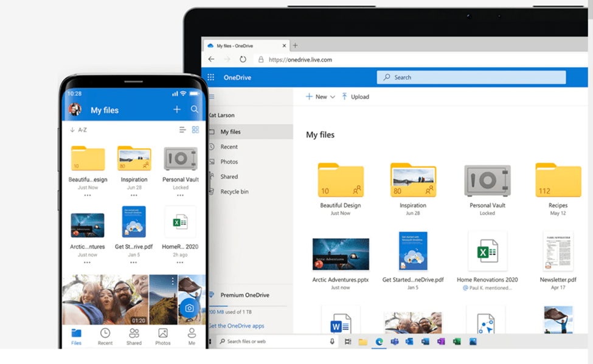
Task: Open Outlook from the taskbar
Action: [x=409, y=342]
